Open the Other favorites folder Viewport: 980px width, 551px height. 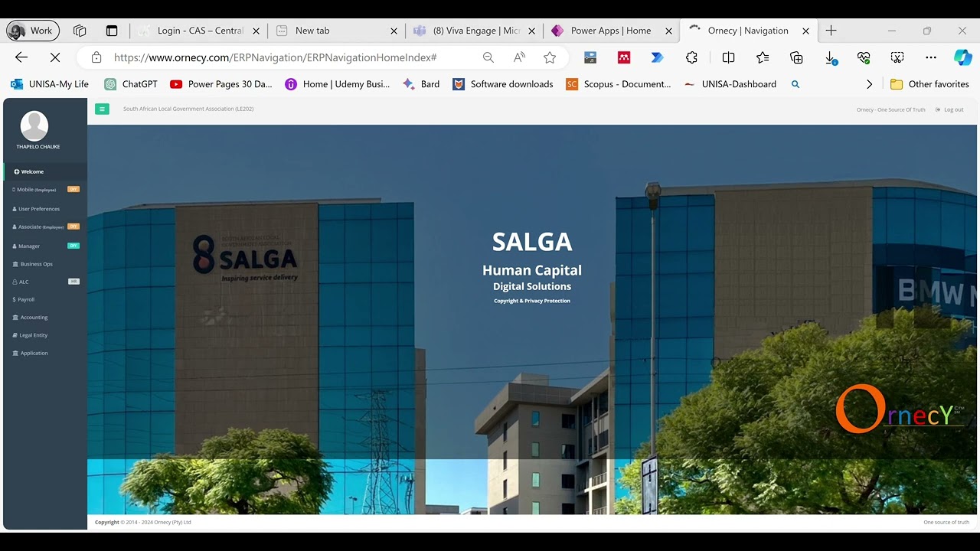point(929,84)
